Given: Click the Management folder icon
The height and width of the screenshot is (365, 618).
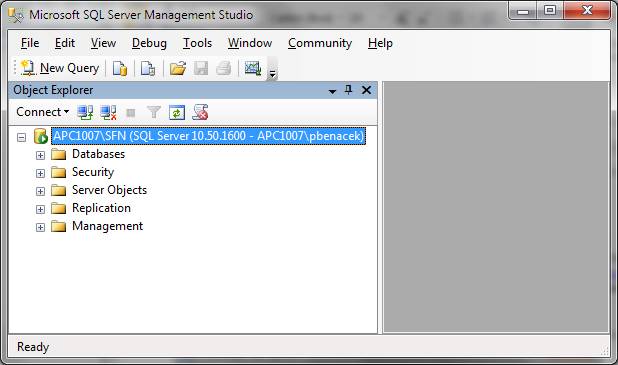Looking at the screenshot, I should coord(59,226).
